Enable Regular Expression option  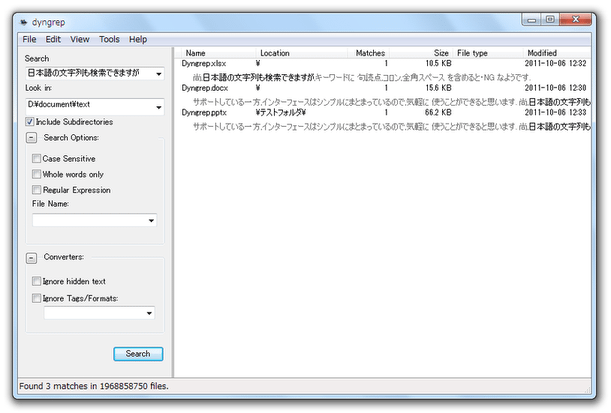coord(36,190)
